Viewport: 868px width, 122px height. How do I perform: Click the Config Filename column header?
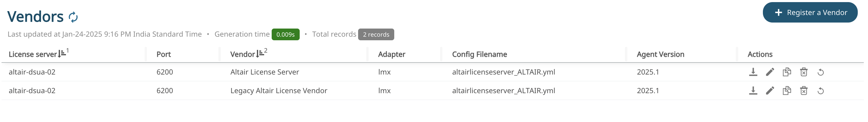[x=479, y=54]
